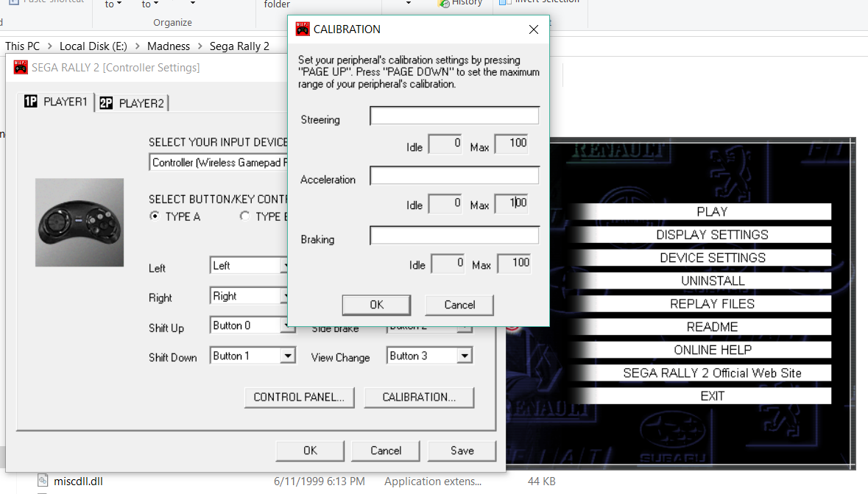Click the 2P icon on PLAYER2 tab

point(106,103)
